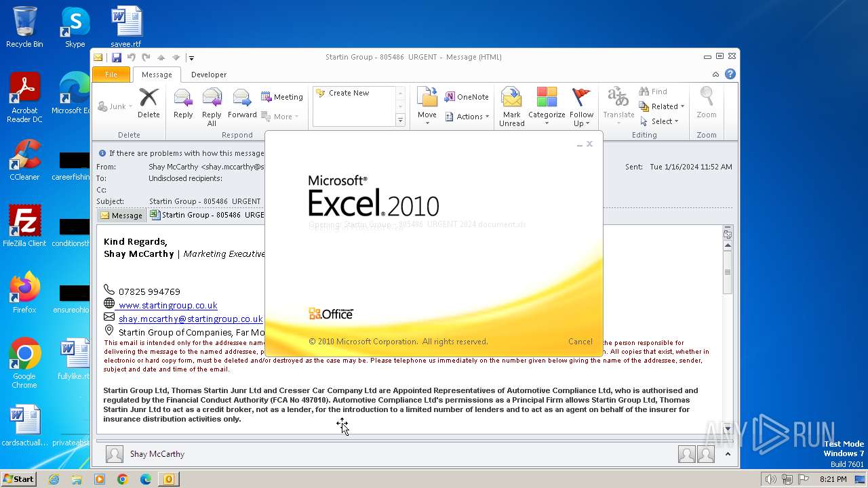Click the information bar about message display
Screen dimensions: 868x488
pos(181,153)
